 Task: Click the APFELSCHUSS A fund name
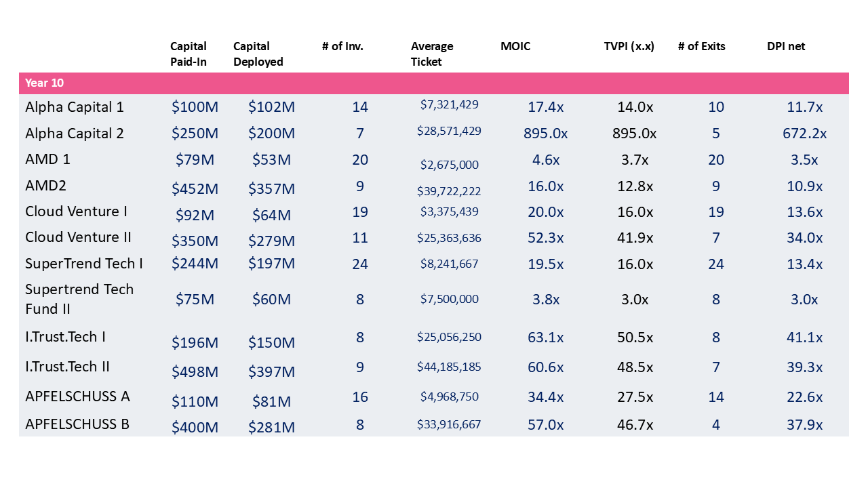tap(77, 396)
